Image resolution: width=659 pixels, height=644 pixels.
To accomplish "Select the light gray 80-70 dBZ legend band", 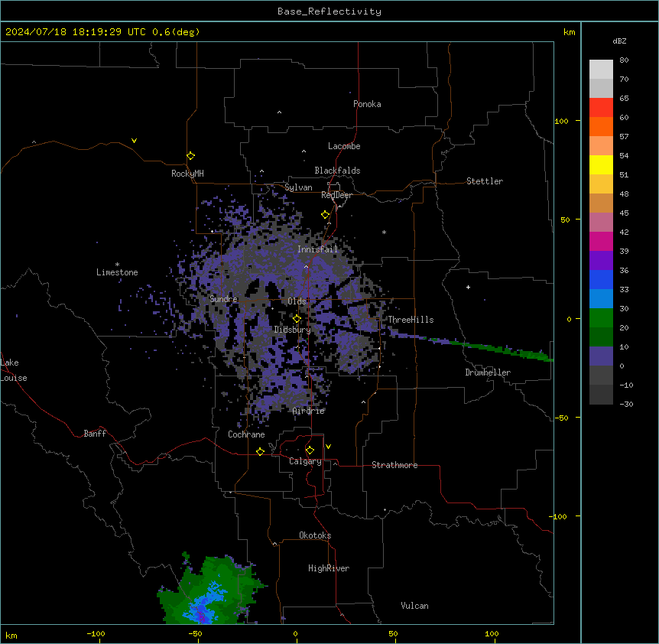I will click(x=601, y=70).
